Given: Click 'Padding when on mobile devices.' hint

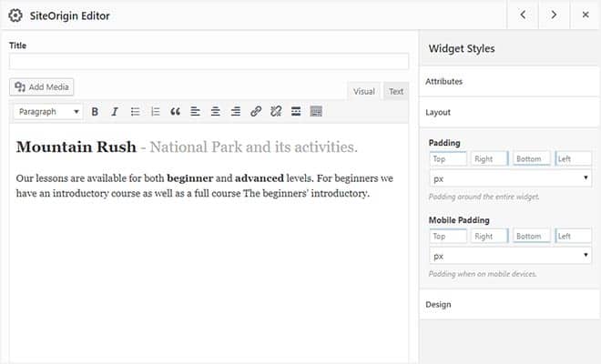Looking at the screenshot, I should tap(483, 274).
